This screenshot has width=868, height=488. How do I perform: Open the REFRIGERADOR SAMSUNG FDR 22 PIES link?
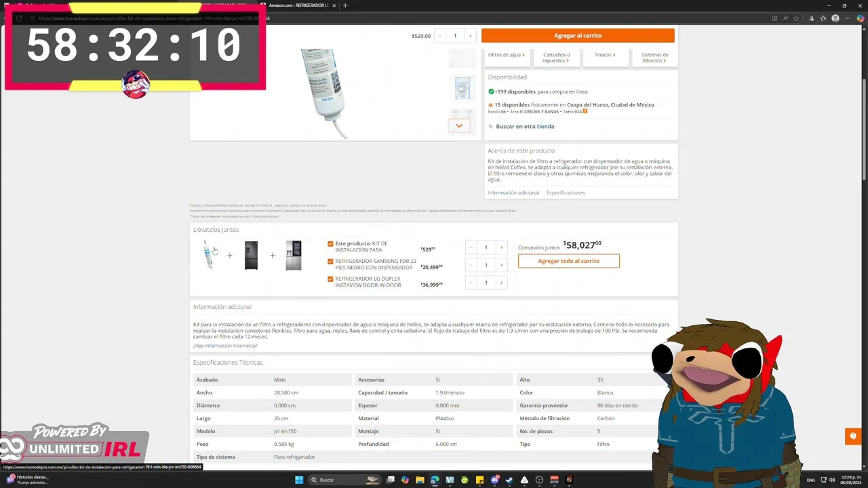[376, 264]
